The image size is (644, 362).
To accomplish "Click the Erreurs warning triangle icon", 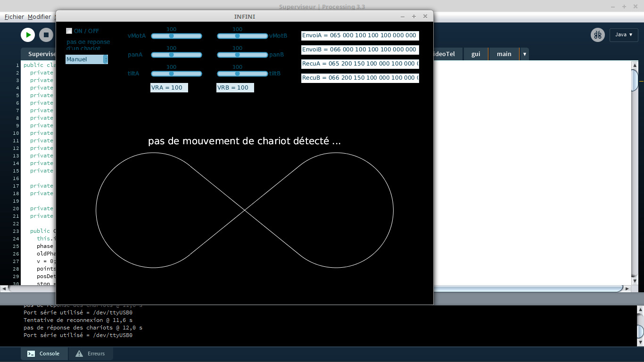I will tap(79, 354).
